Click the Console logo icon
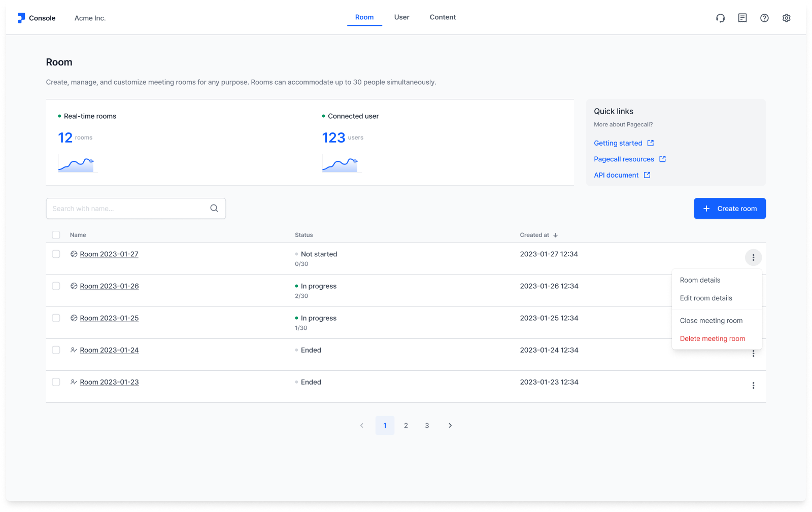Screen dimensions: 812x512 click(21, 18)
